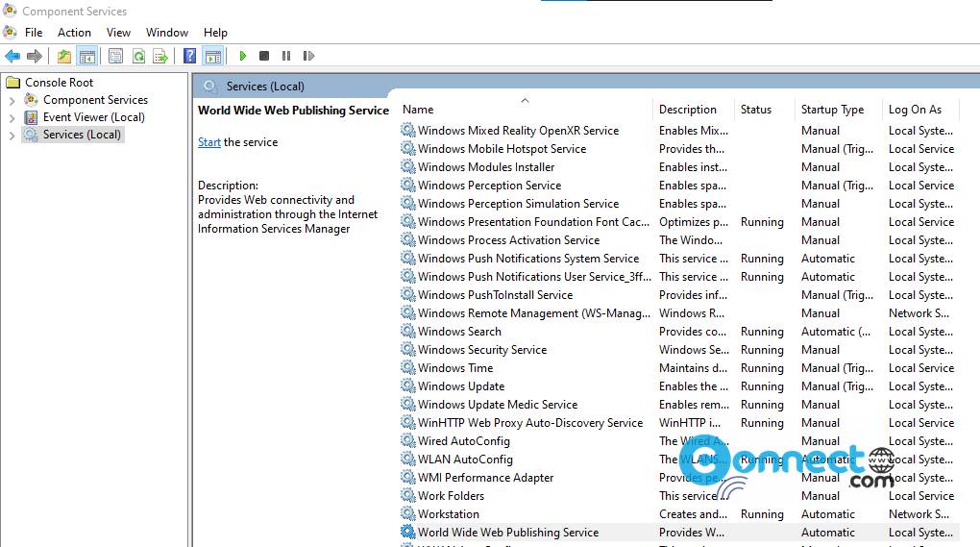Select Windows Perception Service row
Image resolution: width=980 pixels, height=547 pixels.
(678, 185)
